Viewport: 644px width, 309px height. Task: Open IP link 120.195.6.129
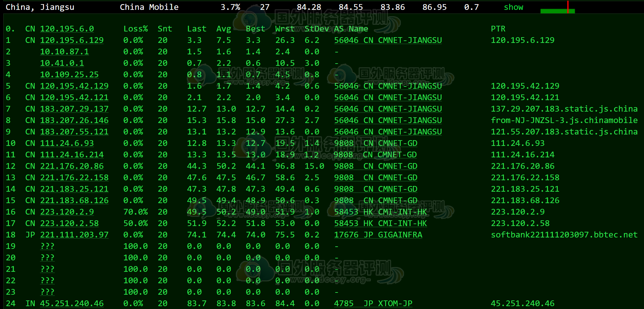[x=72, y=40]
